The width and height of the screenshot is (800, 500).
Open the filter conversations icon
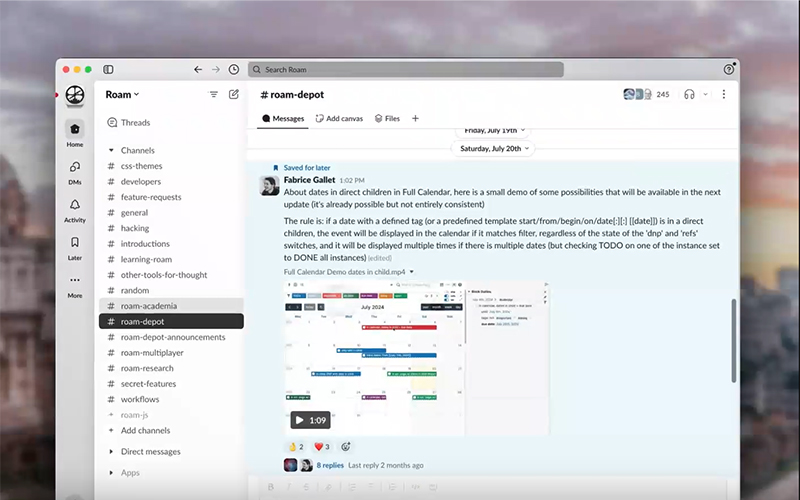click(x=213, y=94)
